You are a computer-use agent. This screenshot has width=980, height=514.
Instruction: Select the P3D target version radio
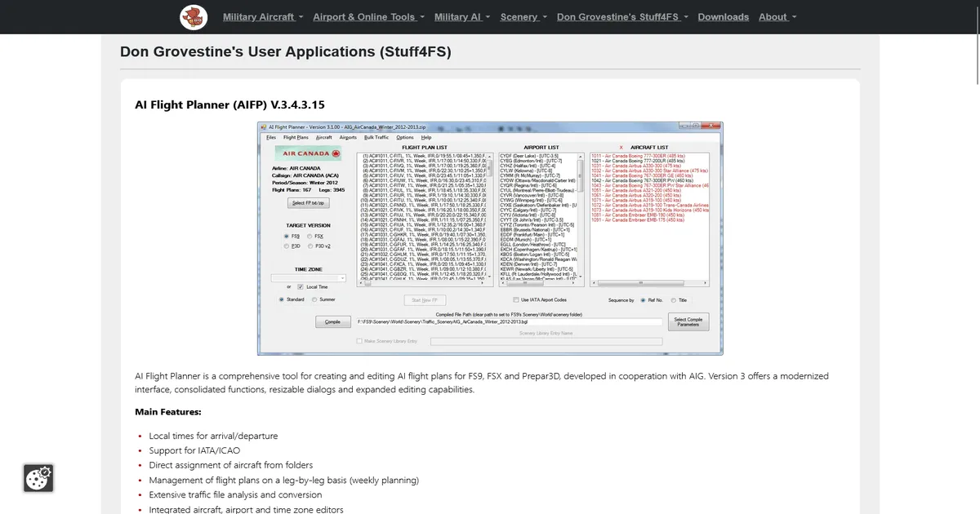pyautogui.click(x=286, y=246)
